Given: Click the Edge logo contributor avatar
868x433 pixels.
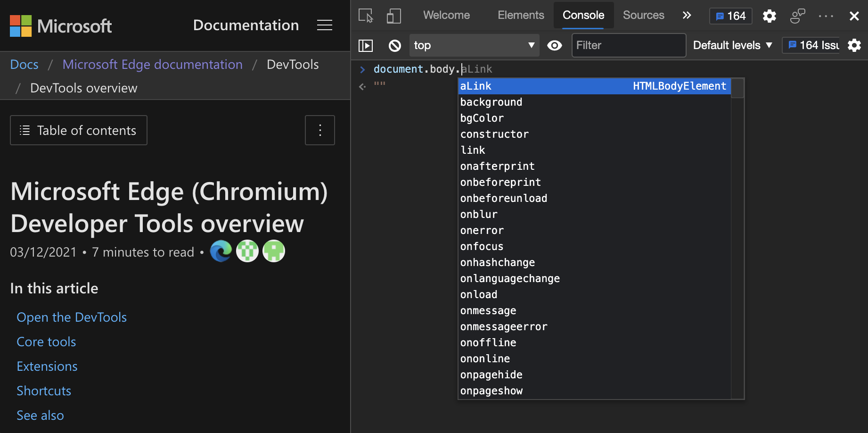Looking at the screenshot, I should [221, 251].
